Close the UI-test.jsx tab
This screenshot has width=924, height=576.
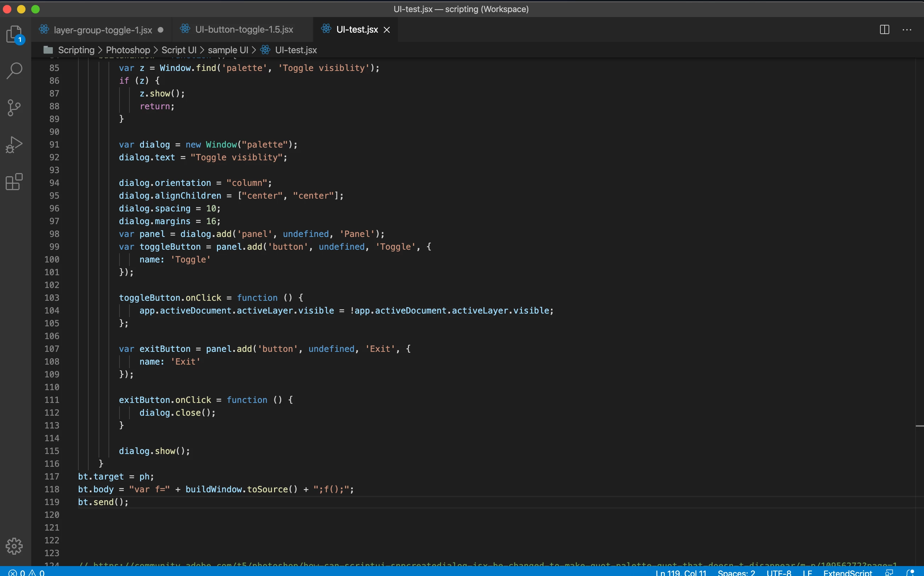pos(387,30)
